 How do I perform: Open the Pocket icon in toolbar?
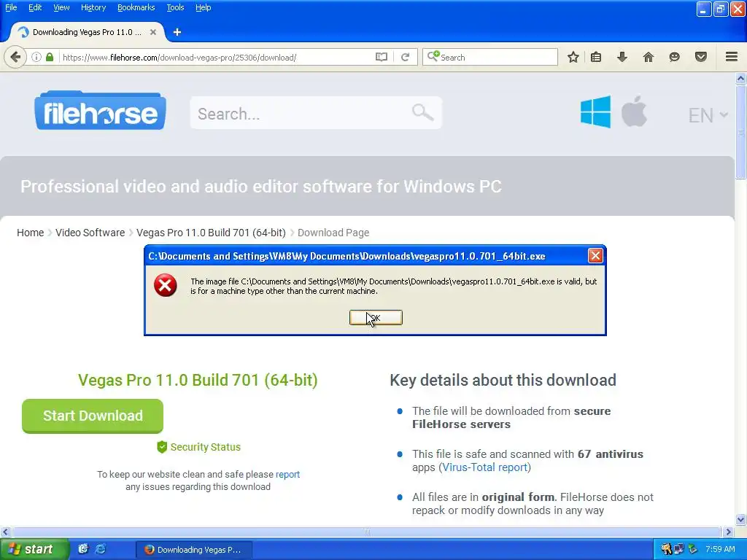[x=701, y=57]
